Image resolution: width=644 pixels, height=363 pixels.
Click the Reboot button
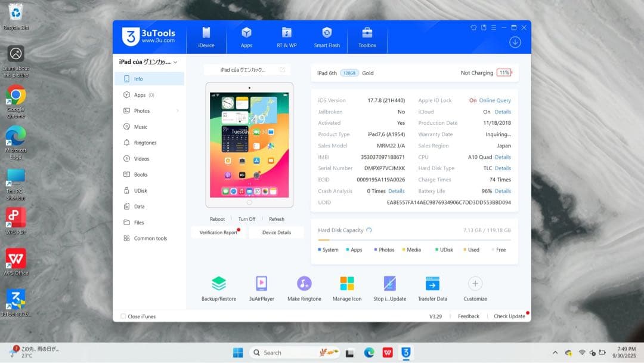click(217, 219)
